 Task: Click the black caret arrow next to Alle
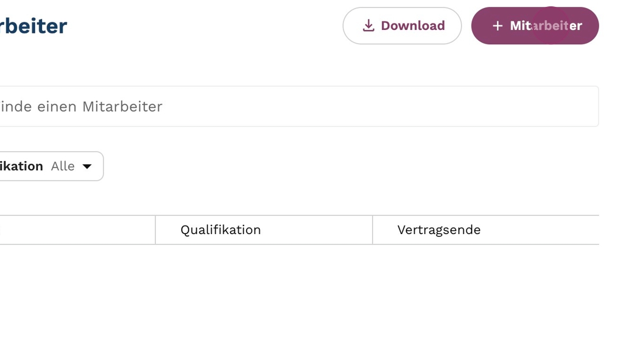(x=87, y=167)
